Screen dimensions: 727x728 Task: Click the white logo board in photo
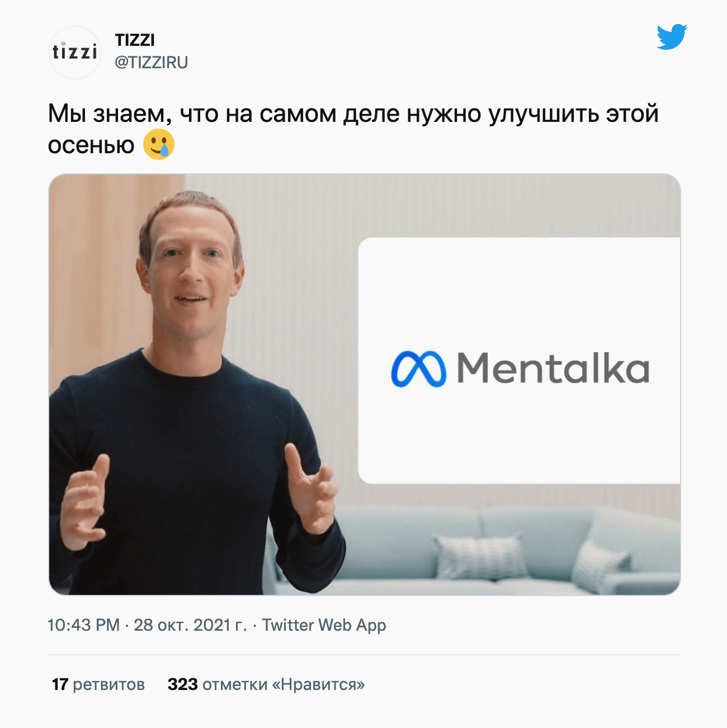click(x=519, y=361)
